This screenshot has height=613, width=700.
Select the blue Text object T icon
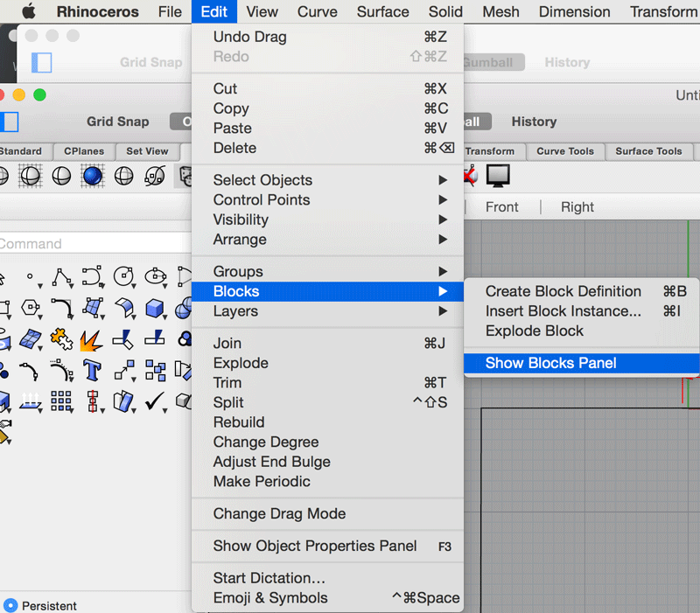point(92,370)
